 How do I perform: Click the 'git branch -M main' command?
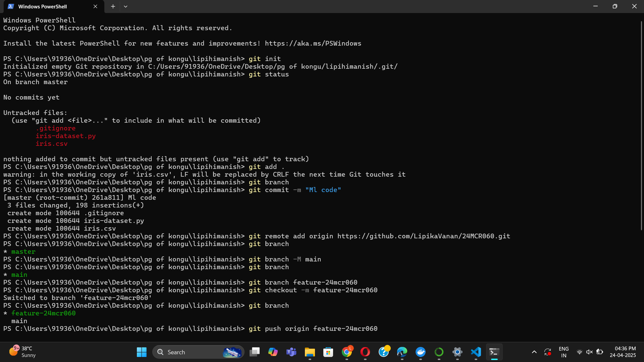(285, 259)
